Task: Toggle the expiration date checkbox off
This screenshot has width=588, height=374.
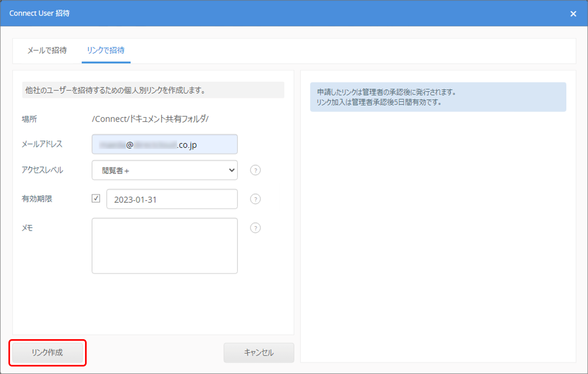Action: [x=96, y=199]
